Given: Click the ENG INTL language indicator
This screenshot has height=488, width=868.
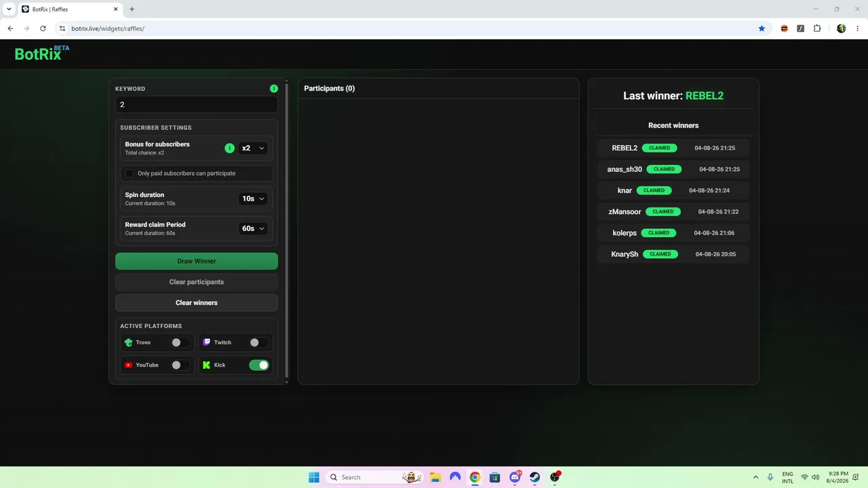Looking at the screenshot, I should pyautogui.click(x=787, y=477).
